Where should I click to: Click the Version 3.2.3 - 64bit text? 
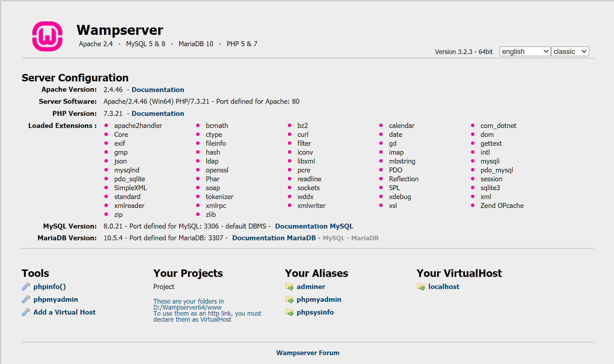(x=464, y=52)
